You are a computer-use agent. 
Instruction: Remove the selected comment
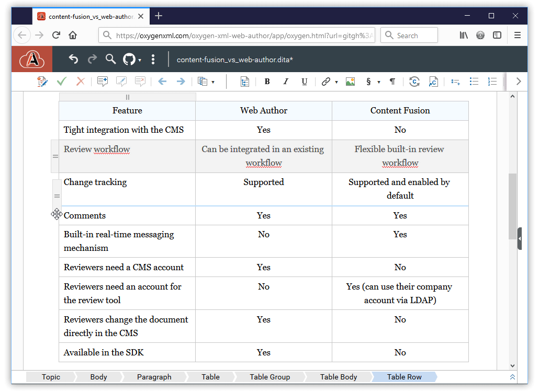[x=140, y=82]
